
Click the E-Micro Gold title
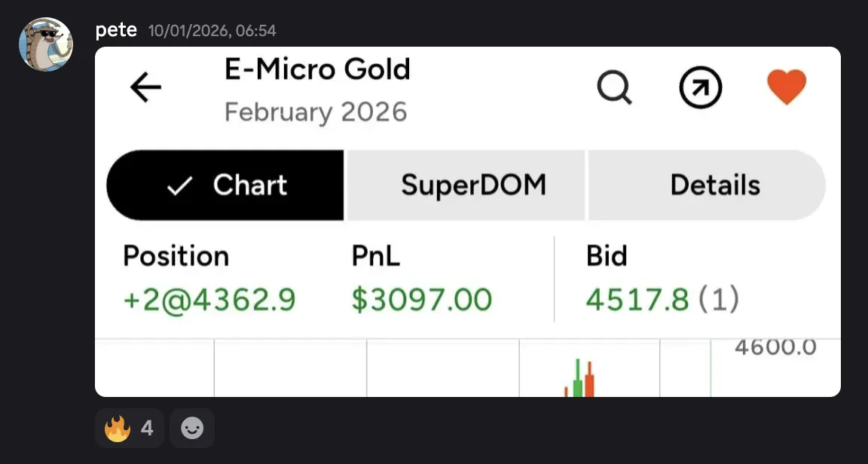[x=317, y=70]
